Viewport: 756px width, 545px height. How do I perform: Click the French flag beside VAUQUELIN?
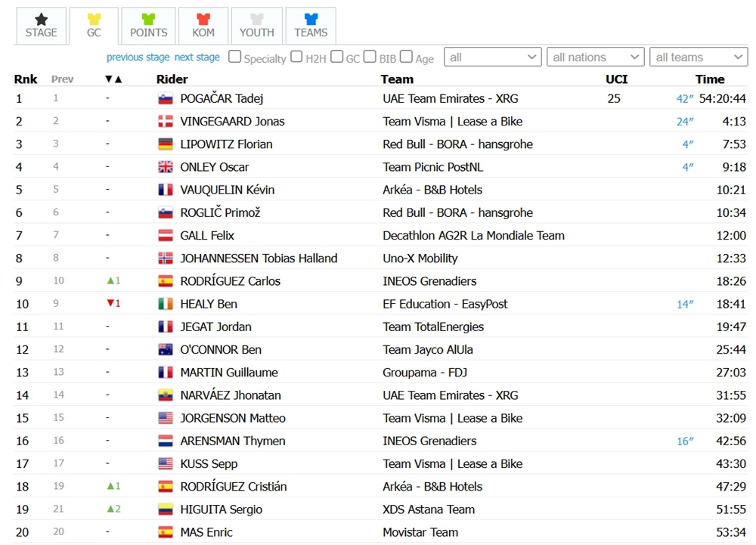tap(166, 190)
